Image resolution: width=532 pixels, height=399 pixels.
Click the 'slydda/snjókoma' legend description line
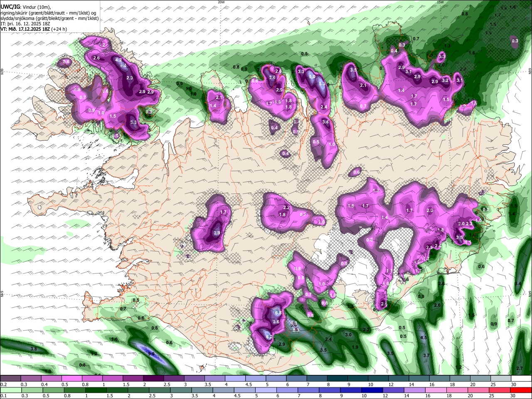click(x=49, y=18)
